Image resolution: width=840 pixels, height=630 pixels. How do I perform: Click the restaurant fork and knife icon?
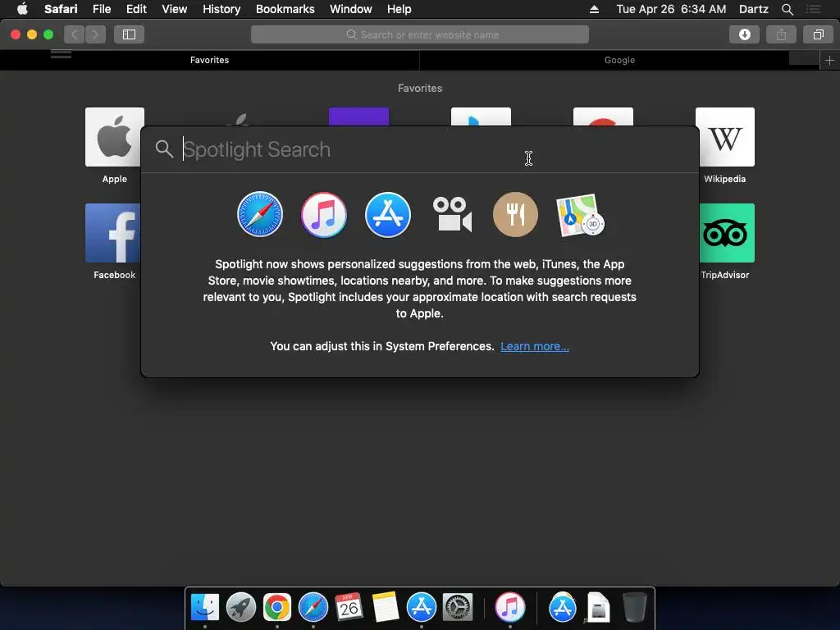click(x=515, y=215)
